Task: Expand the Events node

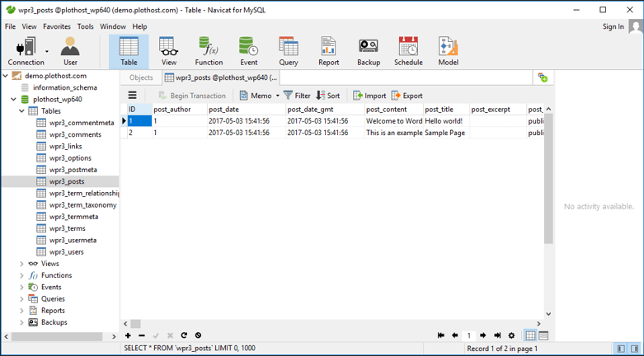Action: (x=21, y=287)
